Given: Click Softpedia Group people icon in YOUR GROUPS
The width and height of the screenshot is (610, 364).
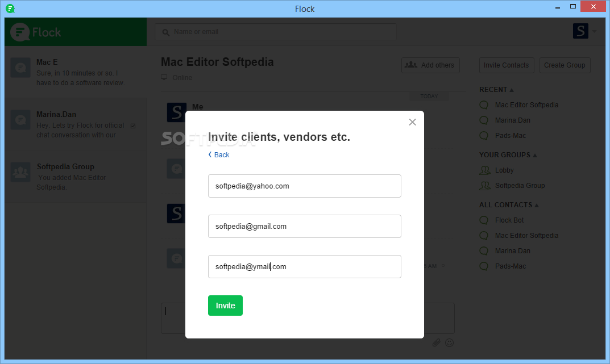Looking at the screenshot, I should click(x=485, y=186).
